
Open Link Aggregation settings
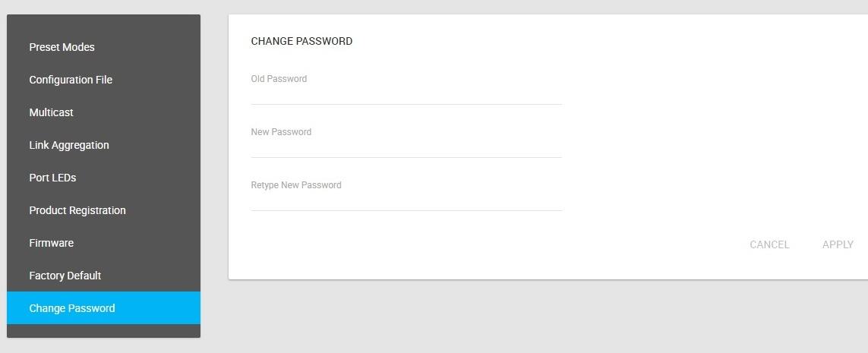[69, 145]
